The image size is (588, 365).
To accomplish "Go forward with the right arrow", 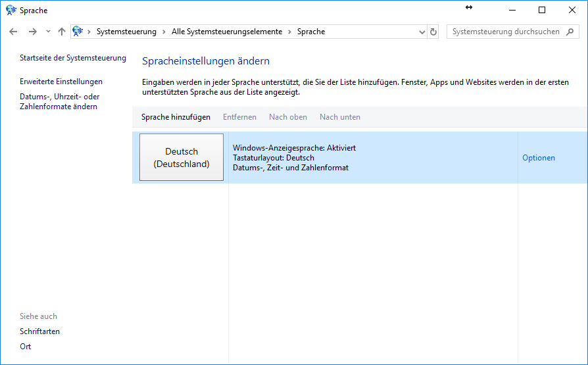I will coord(33,32).
